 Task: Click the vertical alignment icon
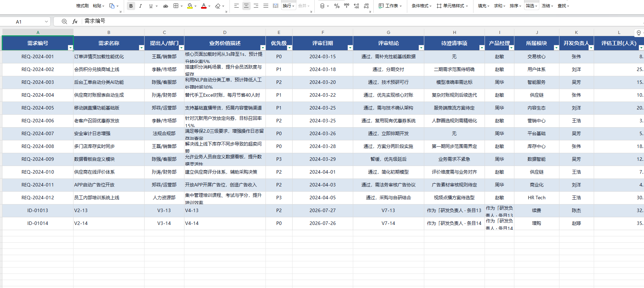click(276, 6)
